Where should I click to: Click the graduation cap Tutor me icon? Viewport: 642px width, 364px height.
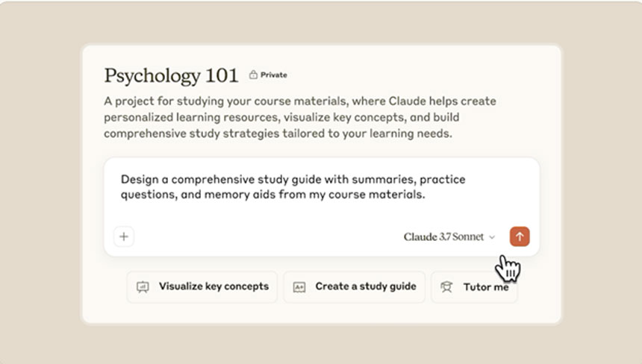[446, 287]
